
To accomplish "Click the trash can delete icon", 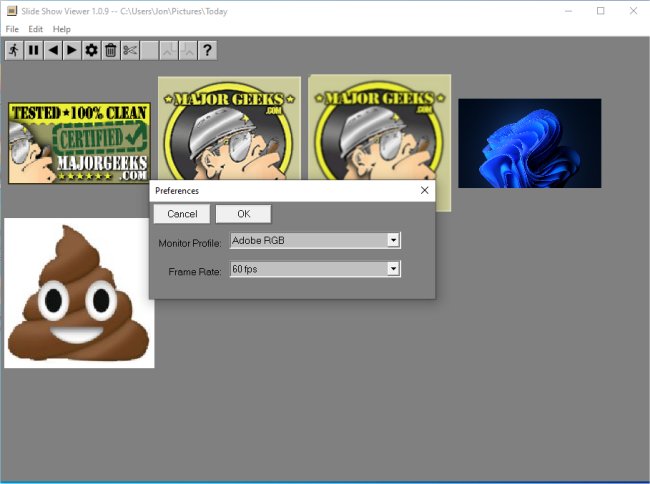I will [111, 51].
